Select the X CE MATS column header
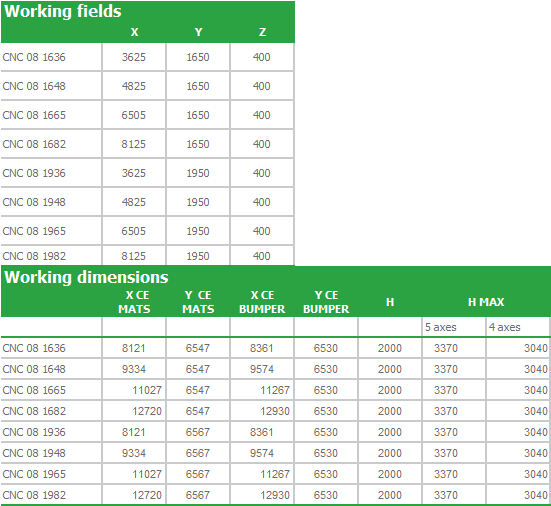This screenshot has width=551, height=506. pyautogui.click(x=134, y=302)
